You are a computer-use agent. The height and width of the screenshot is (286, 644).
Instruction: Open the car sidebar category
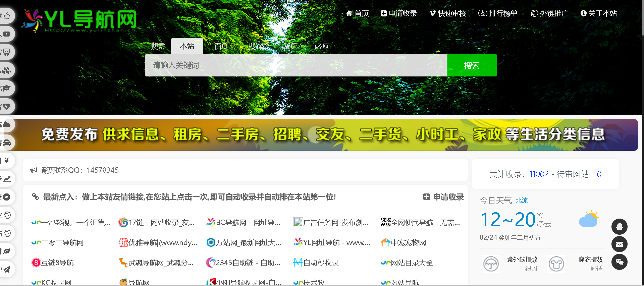click(7, 142)
